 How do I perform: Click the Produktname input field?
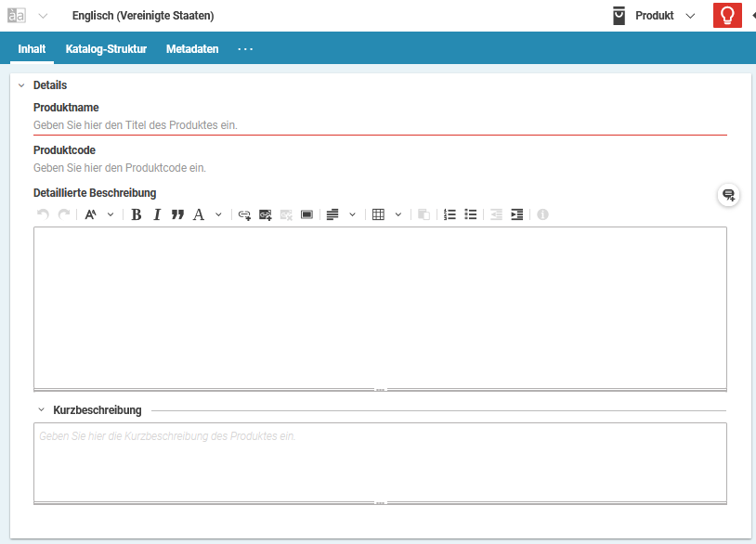pos(380,124)
